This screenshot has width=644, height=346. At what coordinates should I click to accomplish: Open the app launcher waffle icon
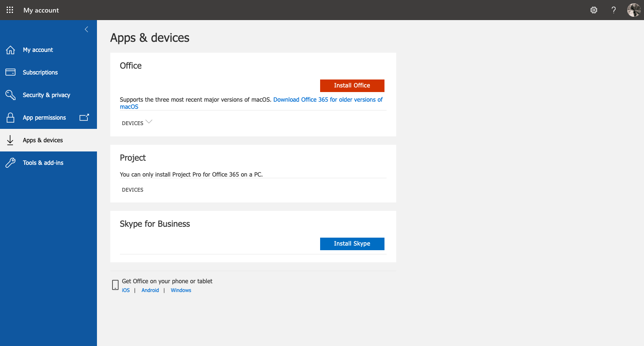point(10,10)
